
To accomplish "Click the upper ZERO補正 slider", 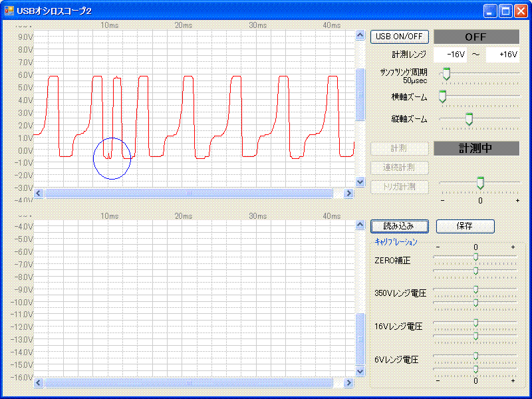I will 475,257.
